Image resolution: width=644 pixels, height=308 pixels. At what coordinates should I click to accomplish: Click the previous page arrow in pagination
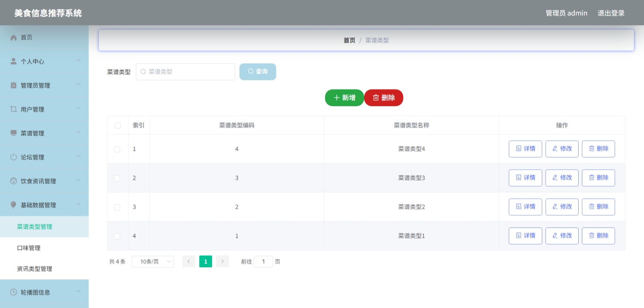(188, 262)
